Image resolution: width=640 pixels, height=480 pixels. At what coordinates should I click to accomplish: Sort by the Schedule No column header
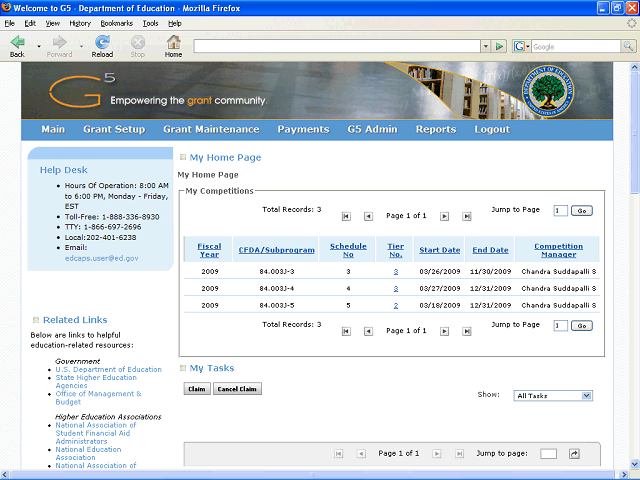coord(348,250)
